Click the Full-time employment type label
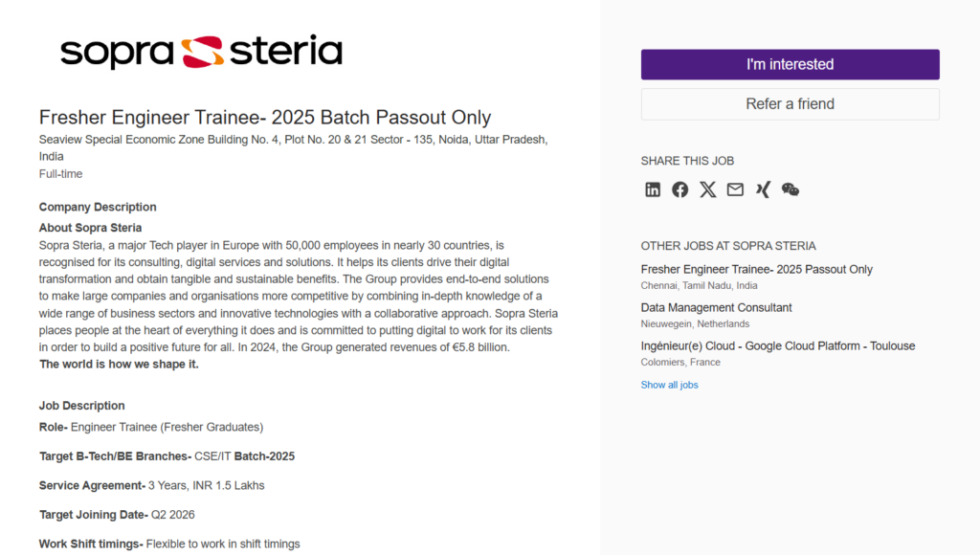 [60, 174]
